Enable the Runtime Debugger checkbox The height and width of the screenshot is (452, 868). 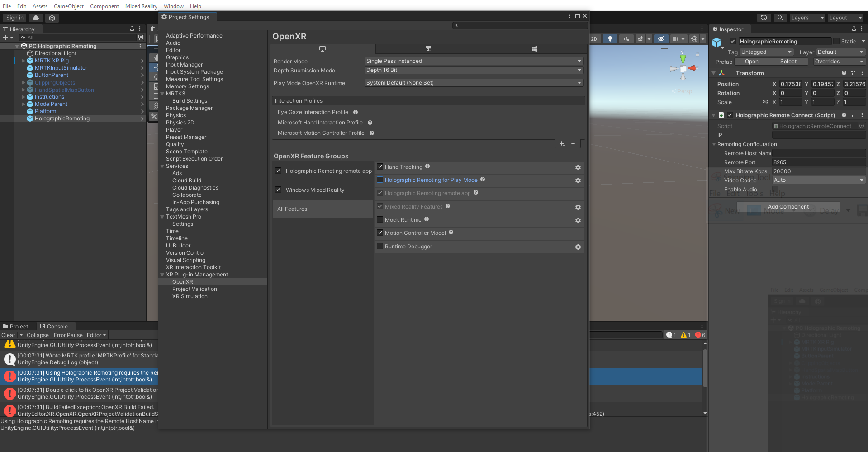(x=380, y=246)
